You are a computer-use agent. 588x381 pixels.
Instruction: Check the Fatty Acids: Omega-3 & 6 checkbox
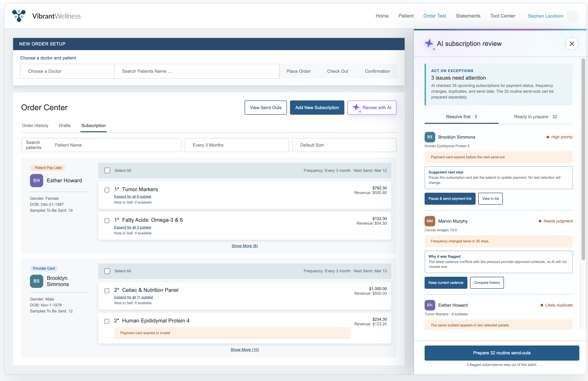pyautogui.click(x=107, y=221)
